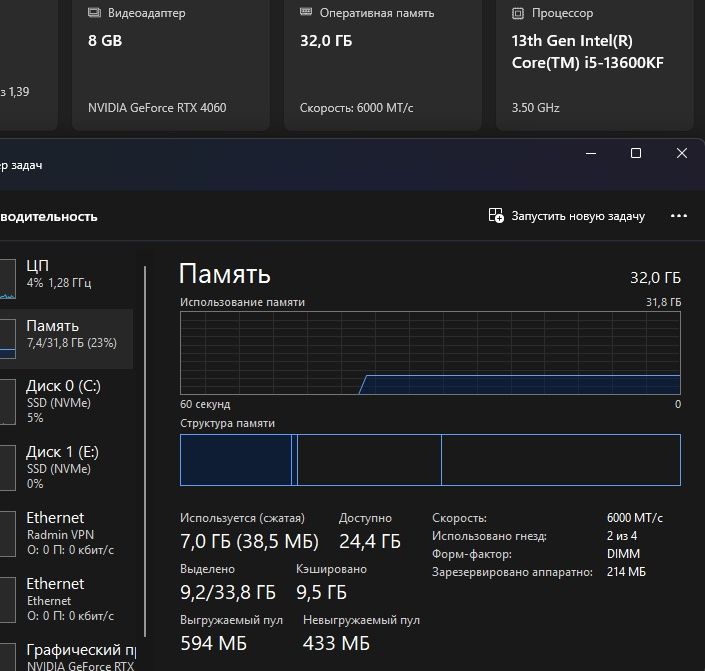705x671 pixels.
Task: Click the 7,0 ГБ (38,5 МБ) value
Action: click(x=249, y=541)
